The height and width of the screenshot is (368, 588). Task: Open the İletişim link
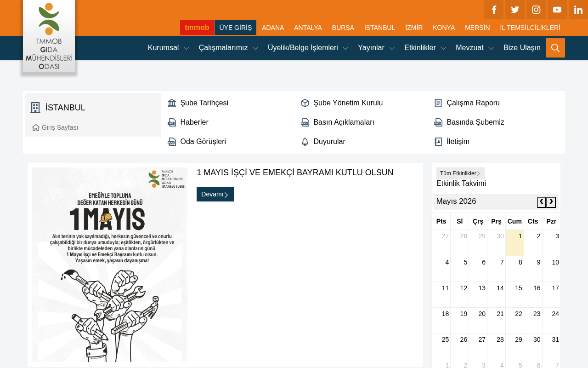coord(458,142)
